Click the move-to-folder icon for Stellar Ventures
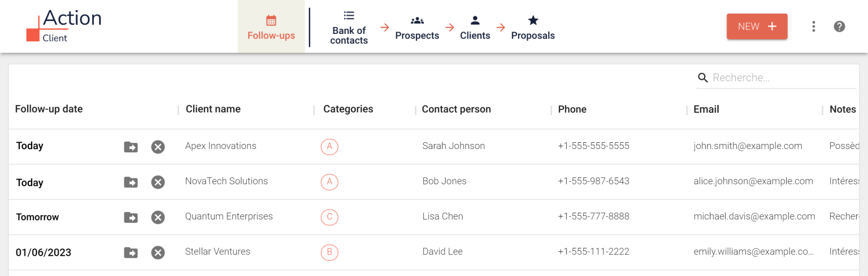The image size is (868, 276). point(131,252)
